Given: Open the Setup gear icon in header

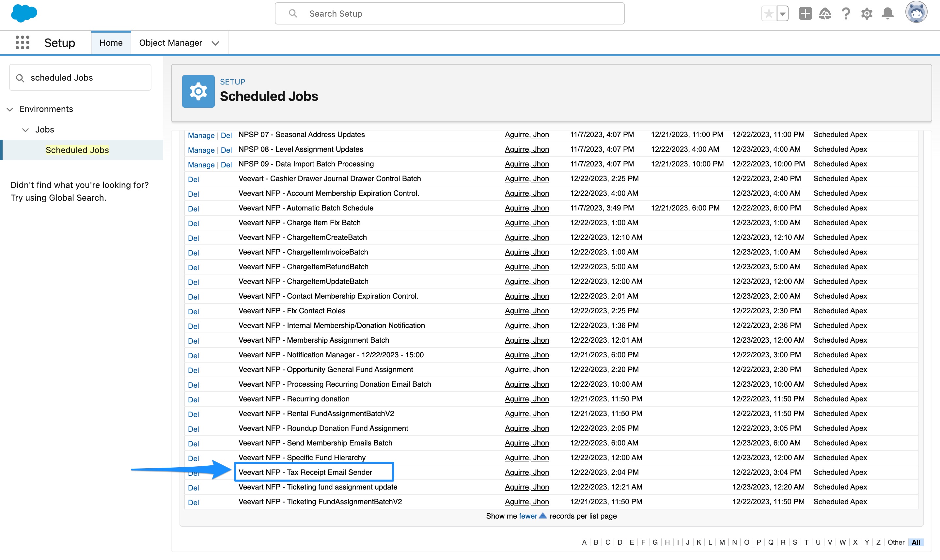Looking at the screenshot, I should tap(867, 14).
